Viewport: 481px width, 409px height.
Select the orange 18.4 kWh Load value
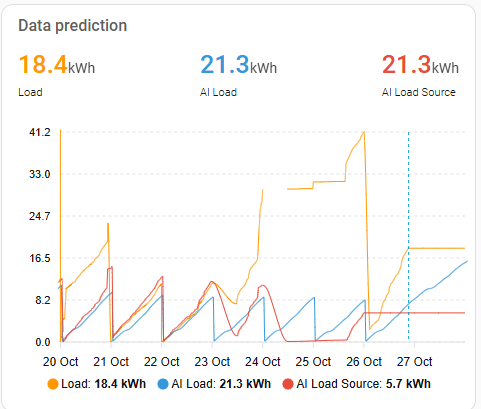(57, 65)
